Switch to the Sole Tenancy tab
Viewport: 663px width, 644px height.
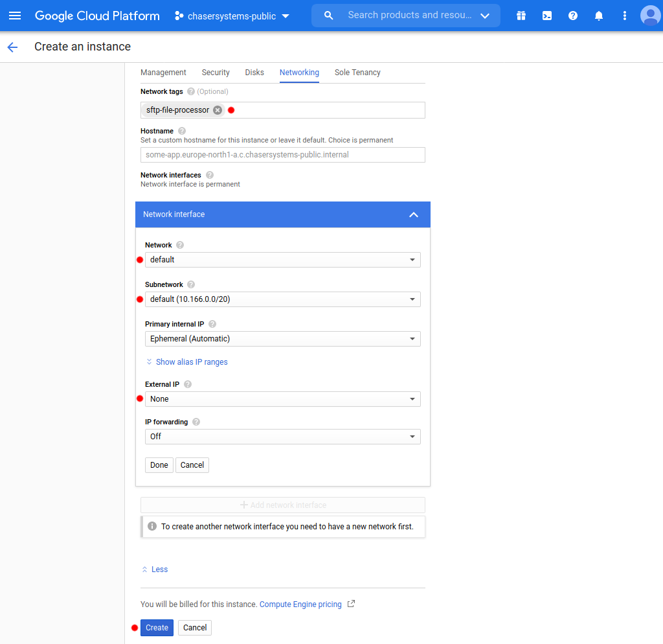(x=357, y=73)
